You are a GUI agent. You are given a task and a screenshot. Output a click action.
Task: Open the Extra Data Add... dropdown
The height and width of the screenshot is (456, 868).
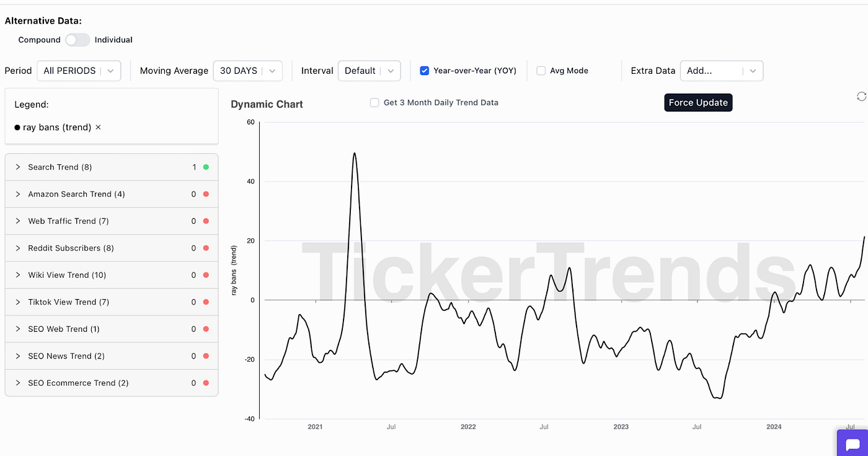tap(722, 71)
